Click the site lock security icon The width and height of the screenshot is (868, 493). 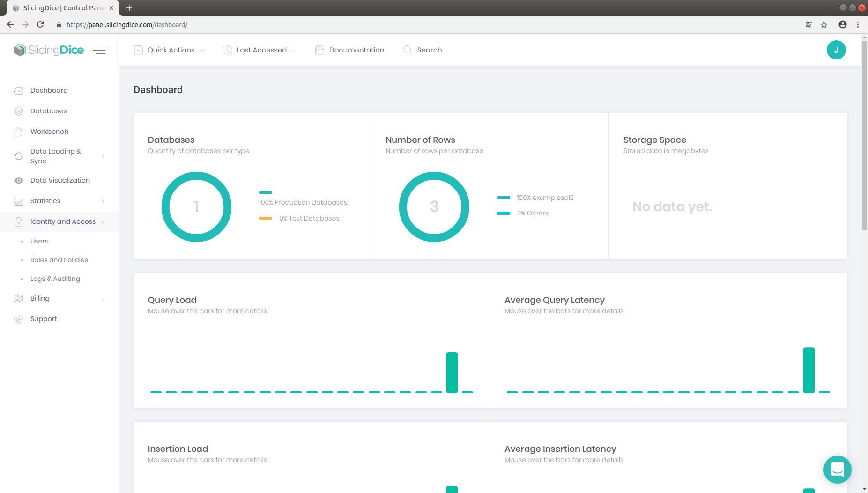point(59,25)
